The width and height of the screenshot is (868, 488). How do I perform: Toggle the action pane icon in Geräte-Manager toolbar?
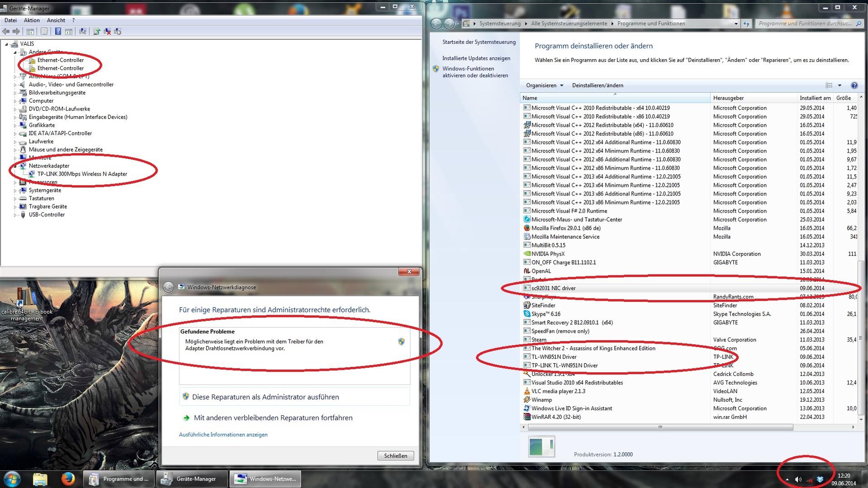[x=69, y=31]
